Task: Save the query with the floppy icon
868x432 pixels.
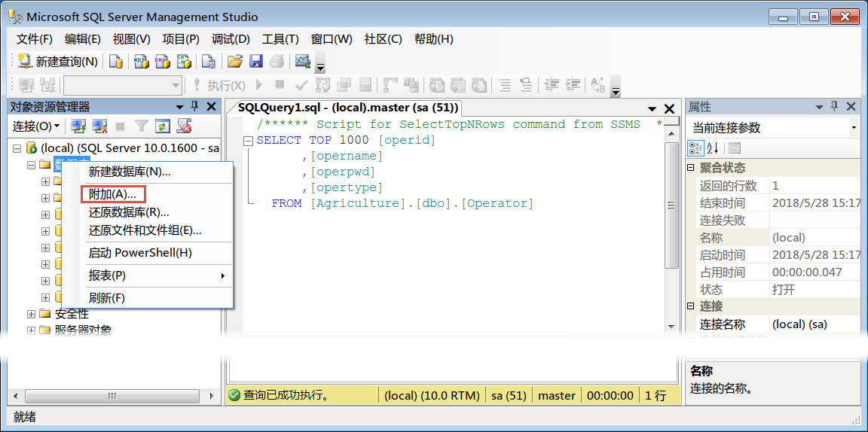Action: pyautogui.click(x=256, y=62)
